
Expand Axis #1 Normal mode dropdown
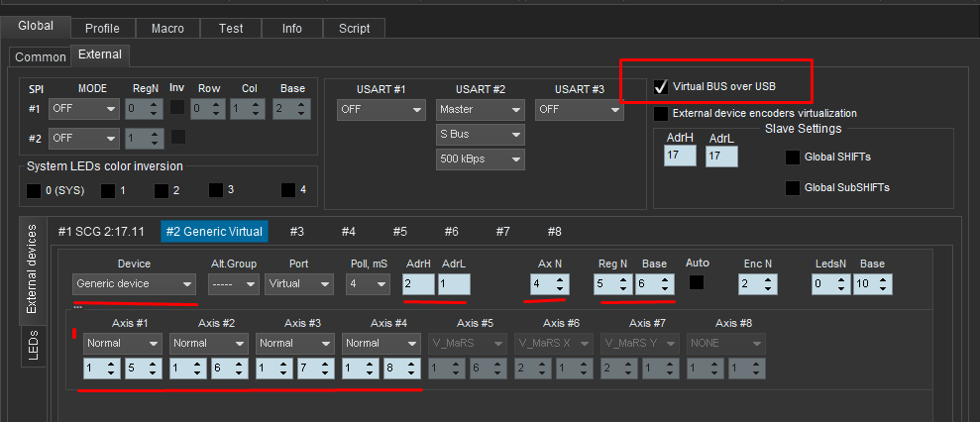pyautogui.click(x=123, y=343)
